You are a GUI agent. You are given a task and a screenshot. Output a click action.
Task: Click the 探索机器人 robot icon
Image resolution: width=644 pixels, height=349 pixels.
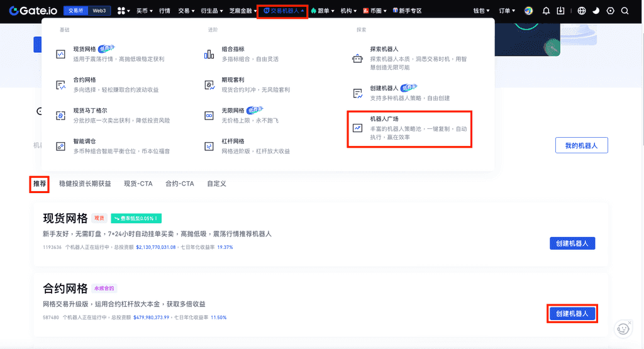357,58
